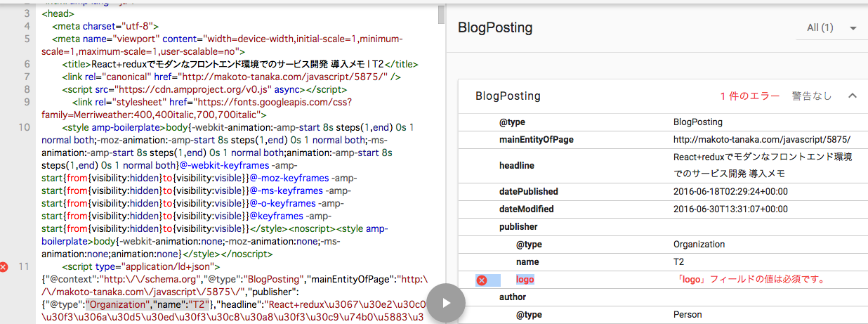Screen dimensions: 868x324
Task: Select the author property row
Action: coord(662,297)
